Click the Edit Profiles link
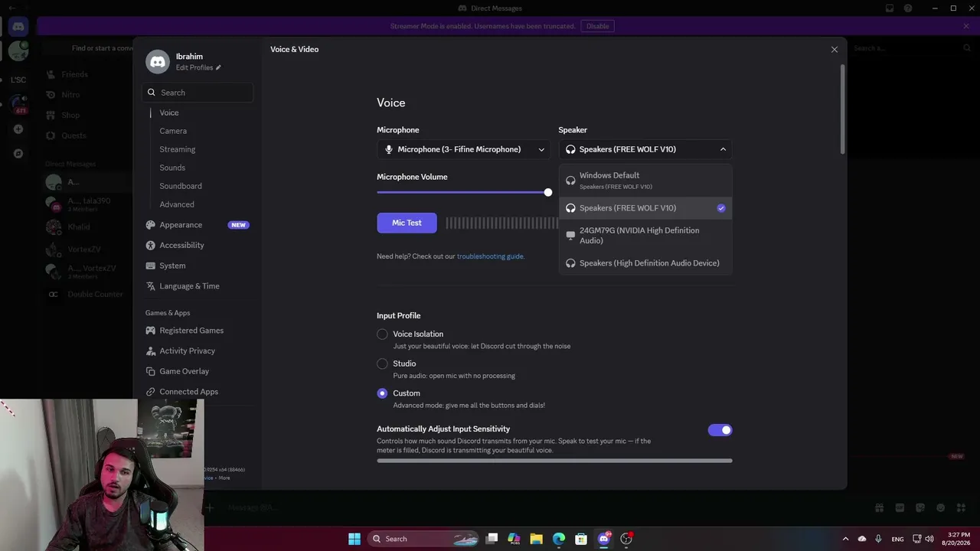 tap(194, 67)
